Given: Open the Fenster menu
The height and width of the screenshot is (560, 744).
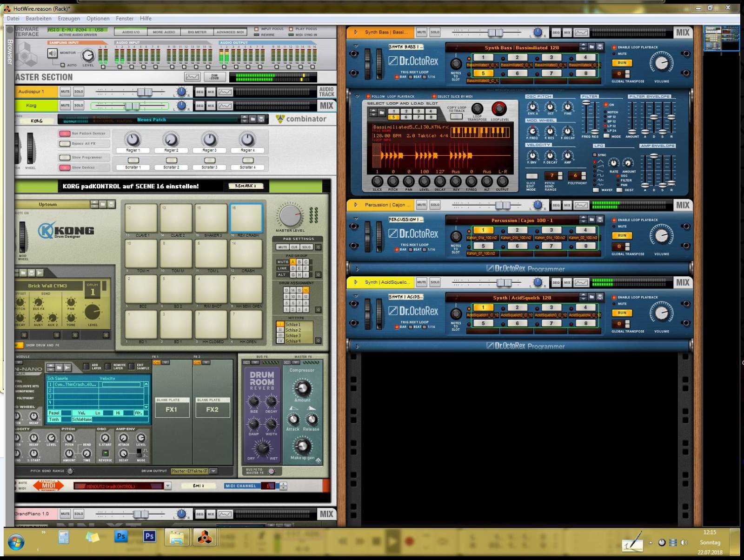Looking at the screenshot, I should 125,19.
